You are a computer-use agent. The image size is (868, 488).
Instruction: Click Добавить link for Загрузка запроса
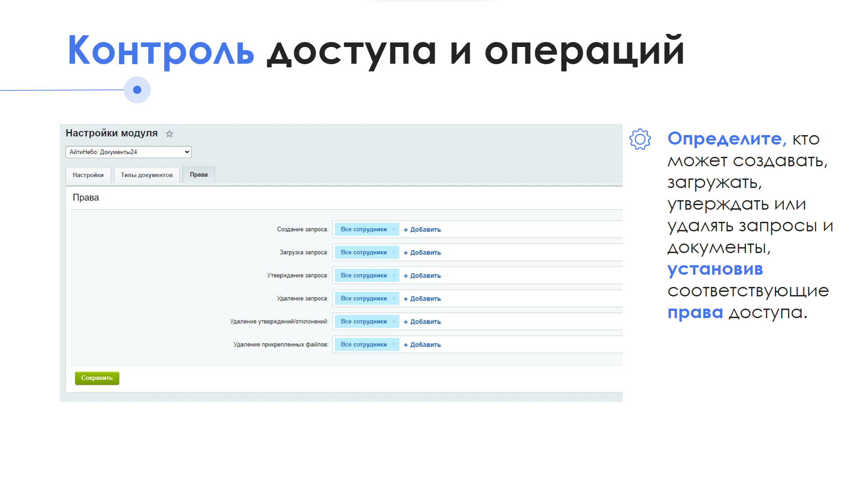tap(422, 253)
